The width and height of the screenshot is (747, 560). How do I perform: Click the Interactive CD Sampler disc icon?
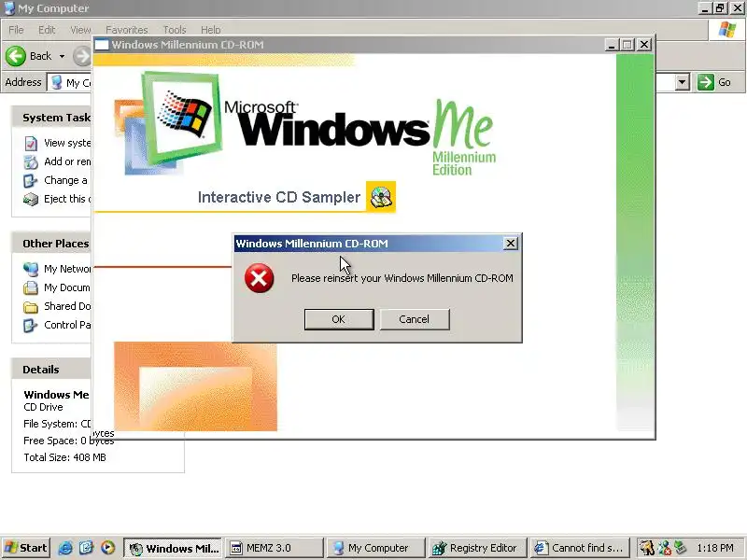(381, 197)
